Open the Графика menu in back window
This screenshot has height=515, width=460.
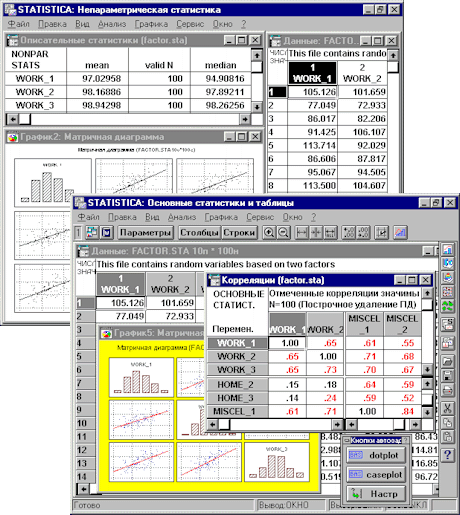[151, 24]
